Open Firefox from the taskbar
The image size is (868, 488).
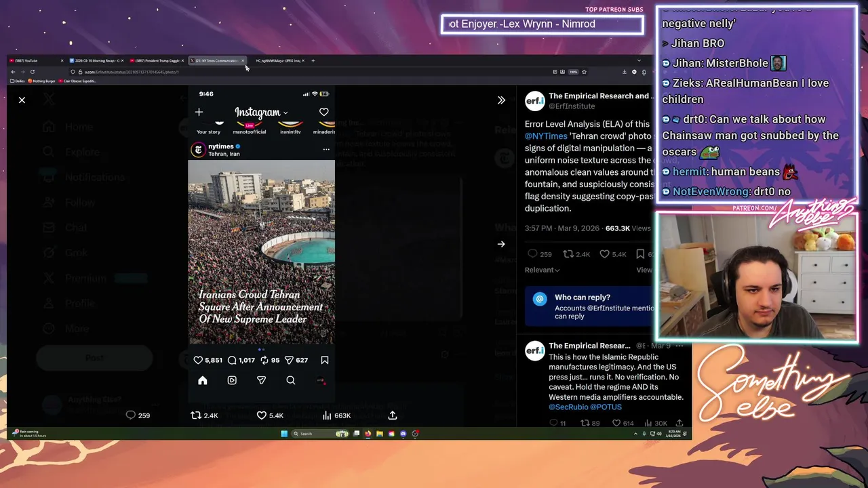click(x=368, y=434)
